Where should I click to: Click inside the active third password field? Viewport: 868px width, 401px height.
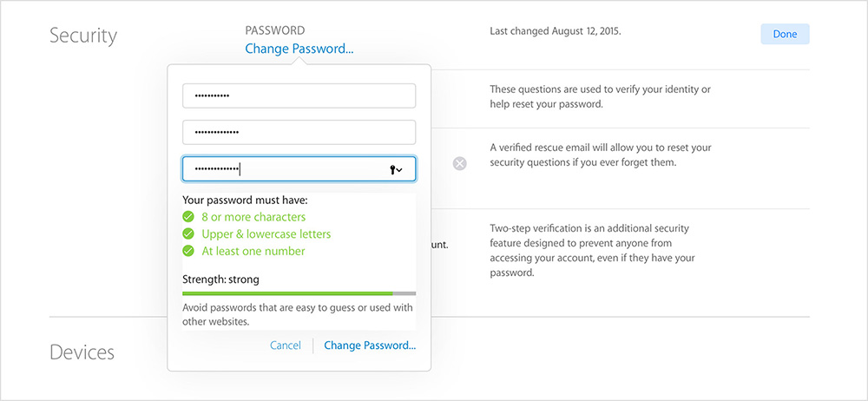click(286, 169)
